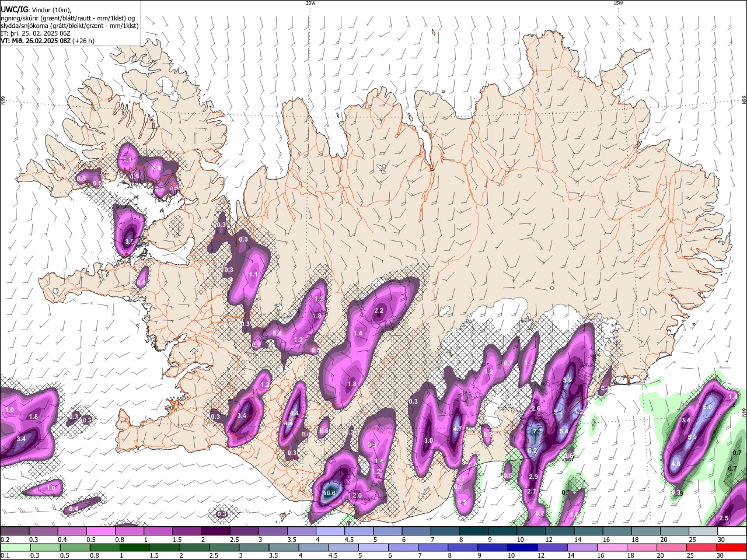
Task: Click the bright magenta swatch between 0.5 and 0.8, top legend
Action: click(100, 531)
